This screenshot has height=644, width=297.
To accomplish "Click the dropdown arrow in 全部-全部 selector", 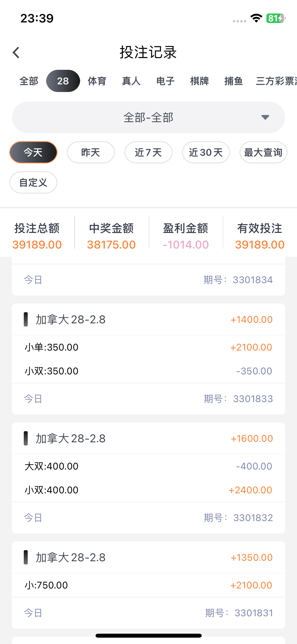I will [265, 117].
